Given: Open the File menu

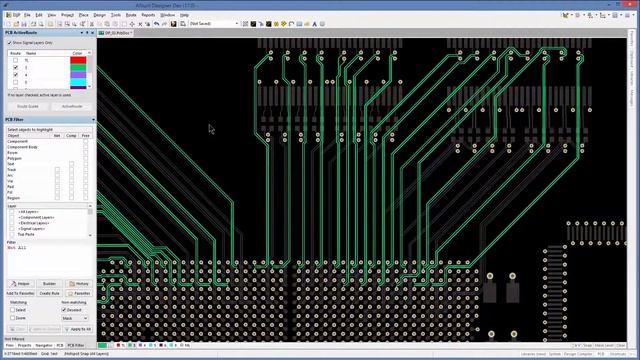Looking at the screenshot, I should (27, 15).
